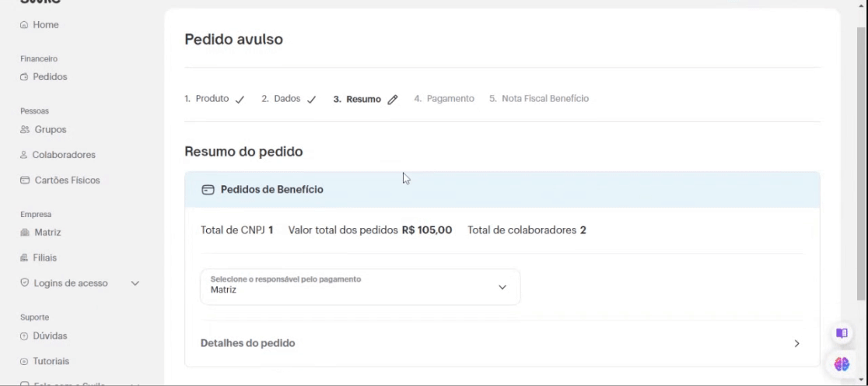Click the Tutoriais play icon
Viewport: 868px width, 386px height.
24,362
